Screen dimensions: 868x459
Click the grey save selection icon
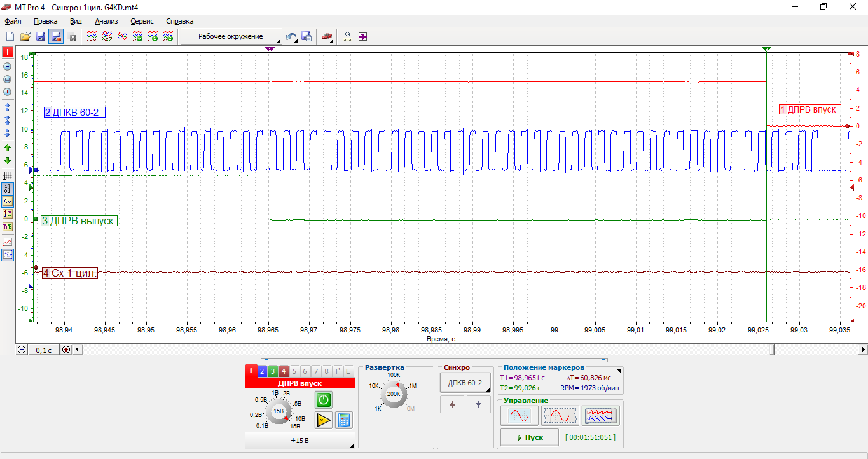coord(72,37)
